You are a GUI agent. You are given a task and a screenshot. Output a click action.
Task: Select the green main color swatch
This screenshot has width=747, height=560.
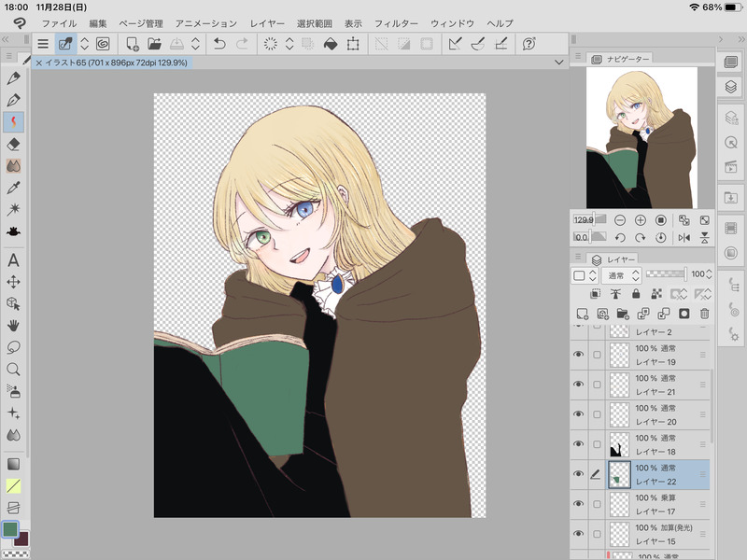(10, 529)
